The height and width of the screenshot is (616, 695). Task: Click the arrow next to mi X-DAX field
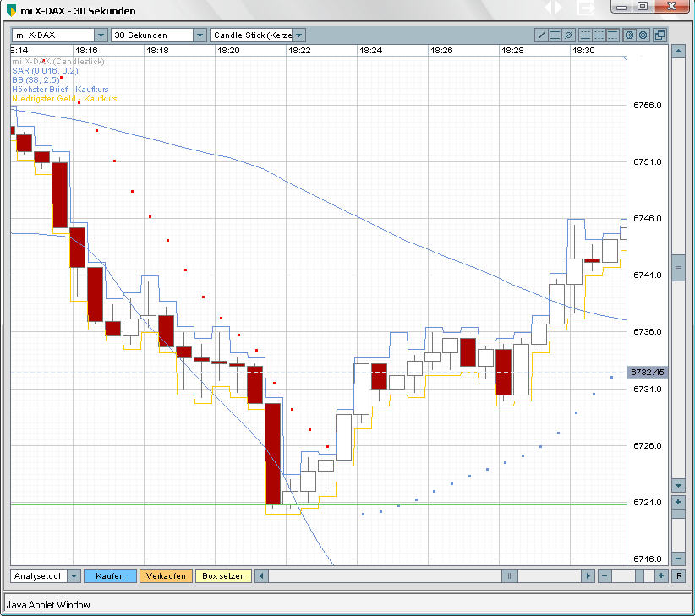coord(101,35)
